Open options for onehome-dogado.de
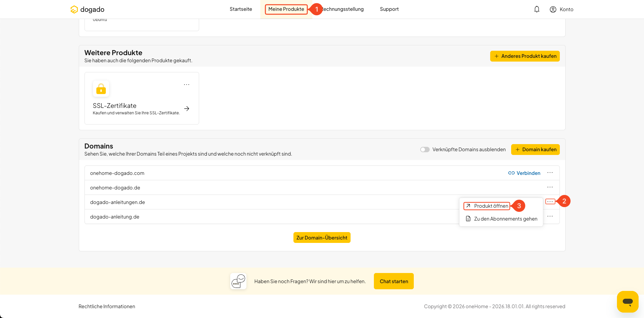The width and height of the screenshot is (644, 318). (x=550, y=187)
